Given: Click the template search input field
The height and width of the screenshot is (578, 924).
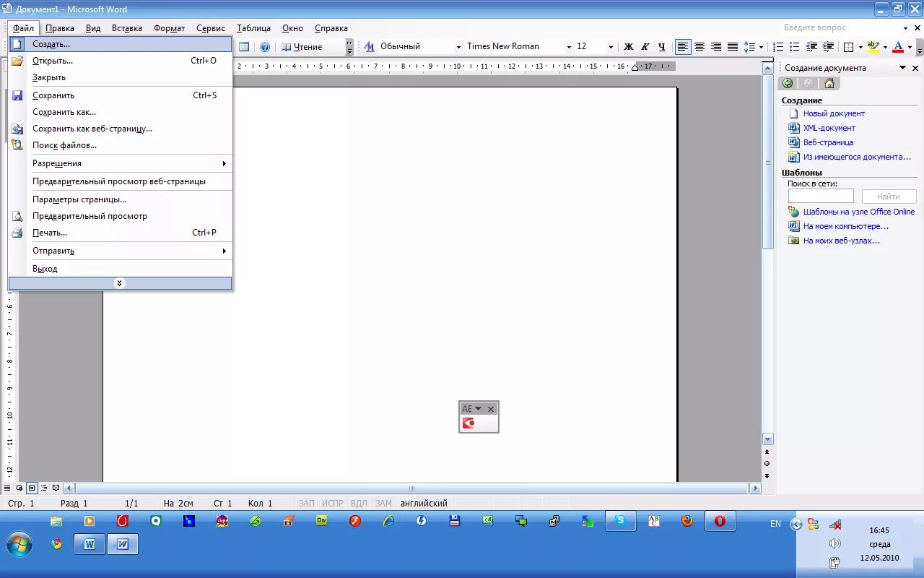Looking at the screenshot, I should 821,197.
